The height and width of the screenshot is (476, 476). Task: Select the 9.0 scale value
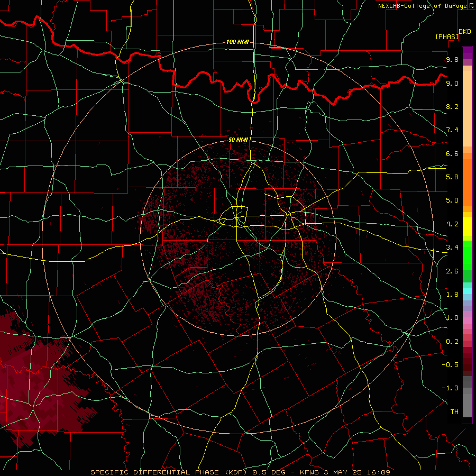coord(452,83)
